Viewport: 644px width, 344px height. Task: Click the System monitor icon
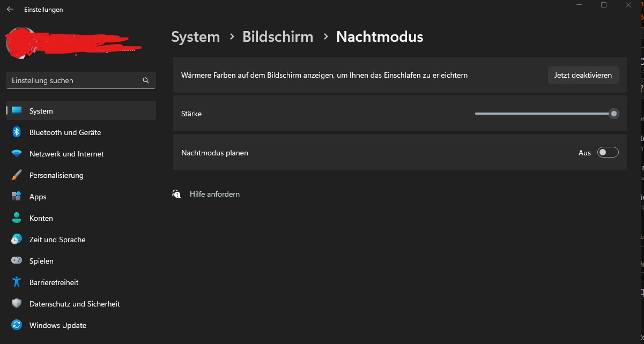17,111
